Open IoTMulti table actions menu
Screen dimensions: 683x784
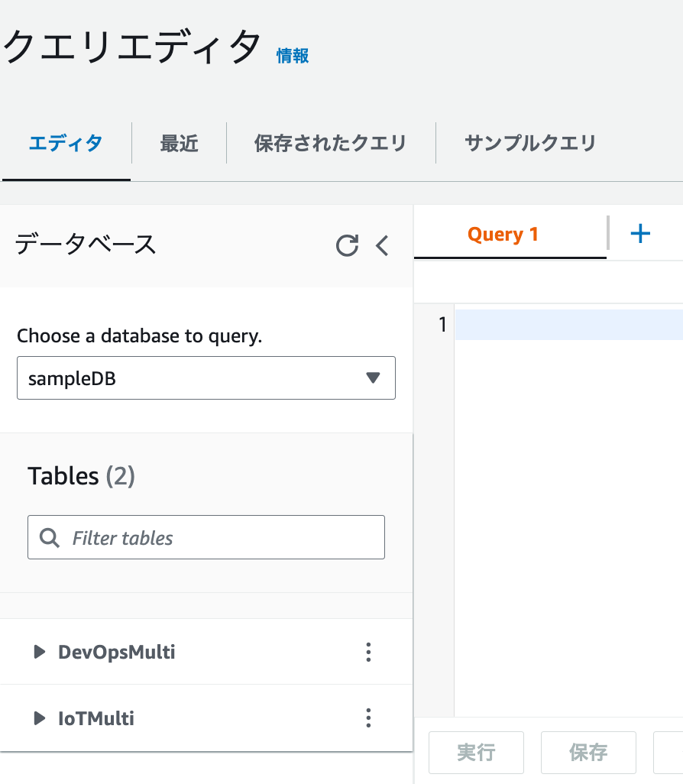368,718
